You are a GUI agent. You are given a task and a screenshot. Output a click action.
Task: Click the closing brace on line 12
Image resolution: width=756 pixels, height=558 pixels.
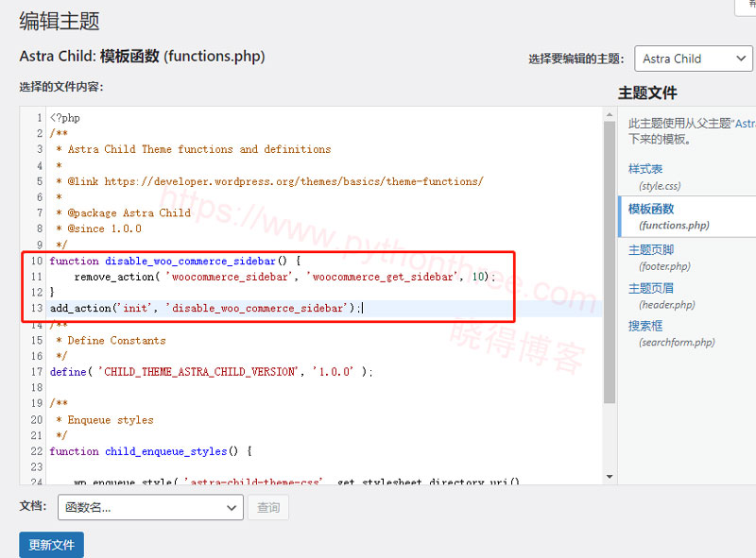click(52, 292)
